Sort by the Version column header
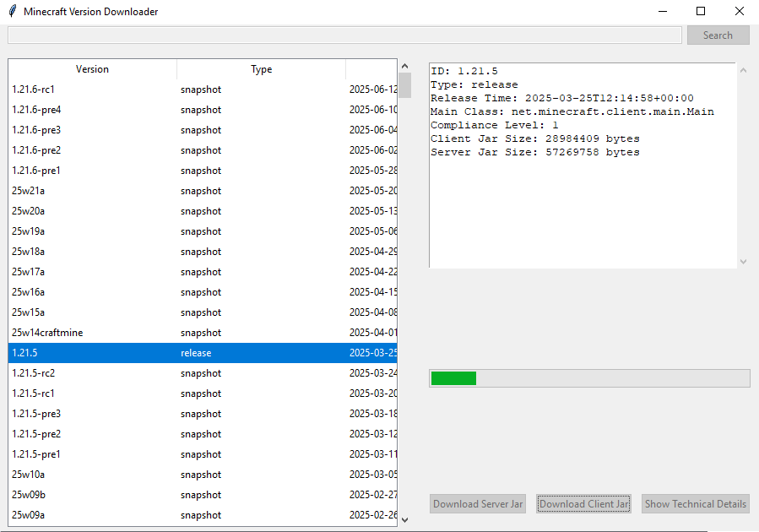The width and height of the screenshot is (759, 532). [93, 69]
